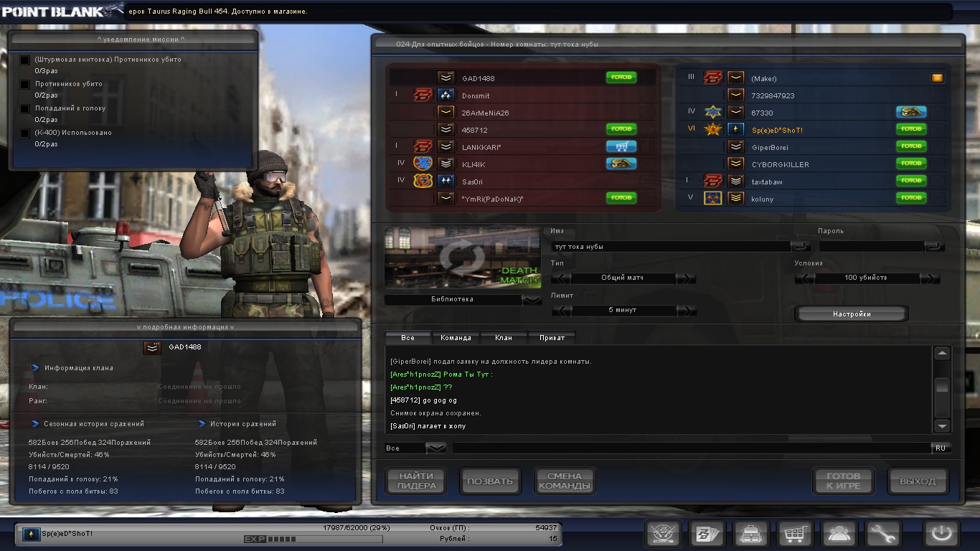The width and height of the screenshot is (980, 551).
Task: Click the room name field 'тут тока нубы'
Action: [671, 246]
